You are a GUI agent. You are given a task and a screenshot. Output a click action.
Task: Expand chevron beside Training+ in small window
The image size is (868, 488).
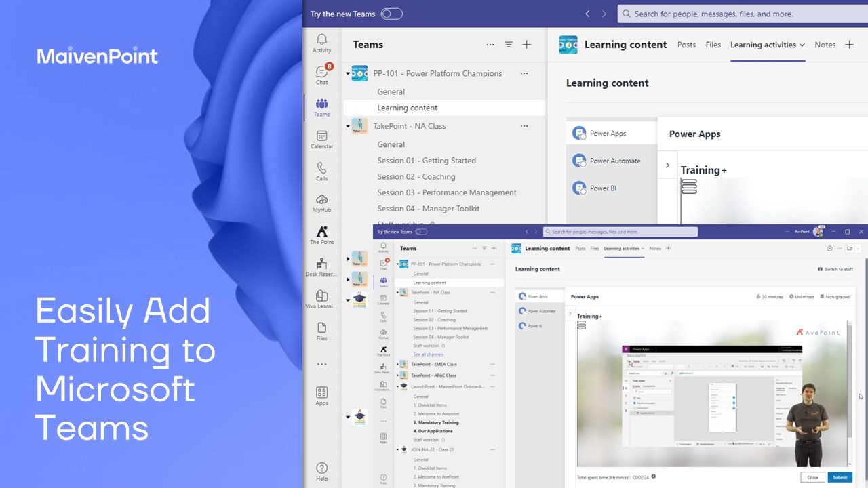570,314
